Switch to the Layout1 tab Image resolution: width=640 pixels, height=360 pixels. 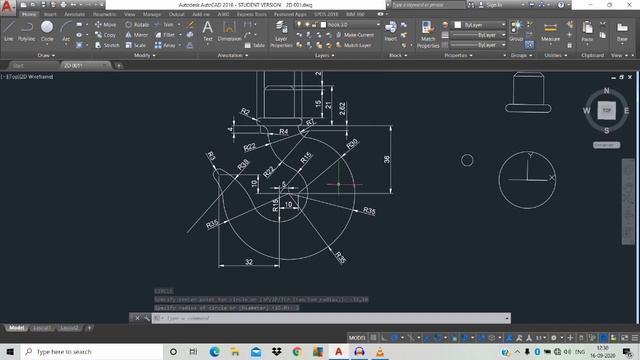42,328
